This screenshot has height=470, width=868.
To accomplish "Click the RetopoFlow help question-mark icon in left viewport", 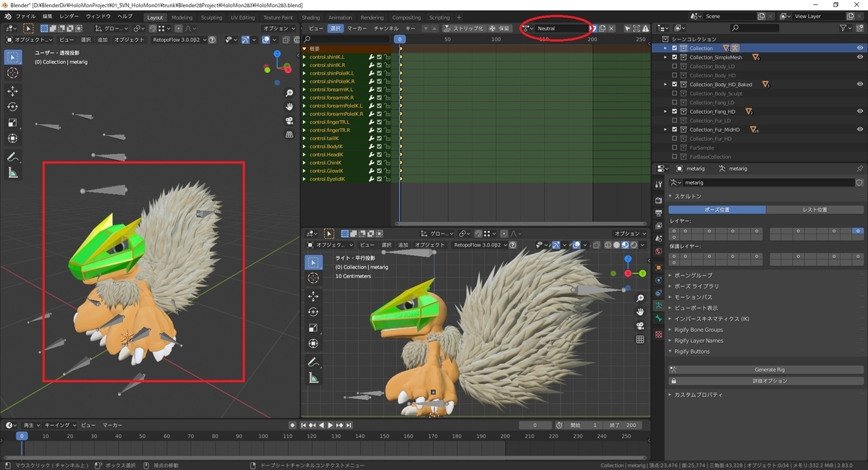I will (212, 40).
